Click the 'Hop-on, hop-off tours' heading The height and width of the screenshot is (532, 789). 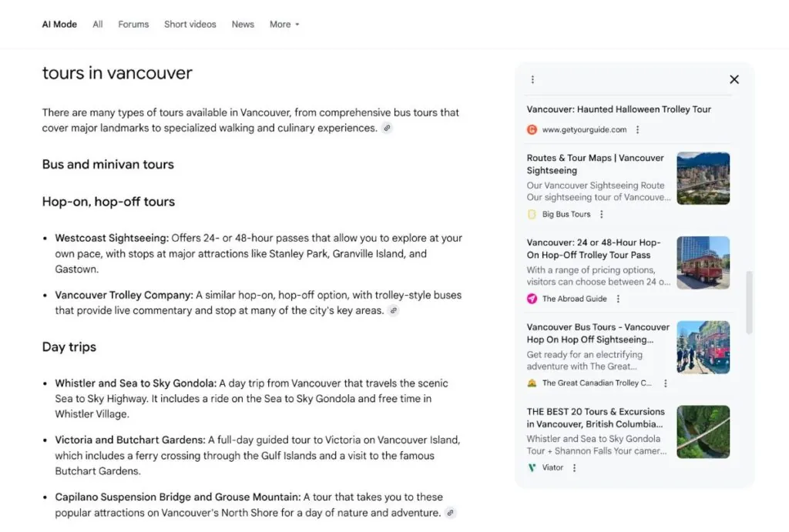tap(108, 202)
